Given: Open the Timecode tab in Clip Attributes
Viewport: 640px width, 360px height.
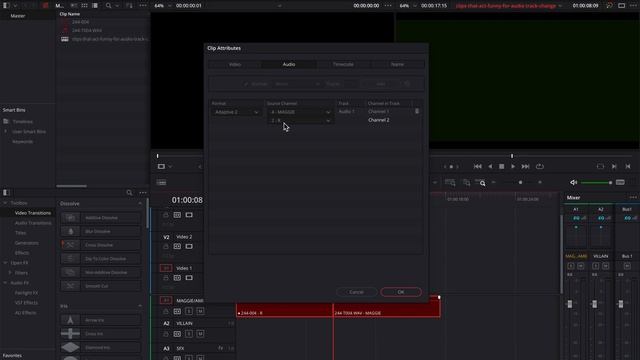Looking at the screenshot, I should pyautogui.click(x=343, y=64).
